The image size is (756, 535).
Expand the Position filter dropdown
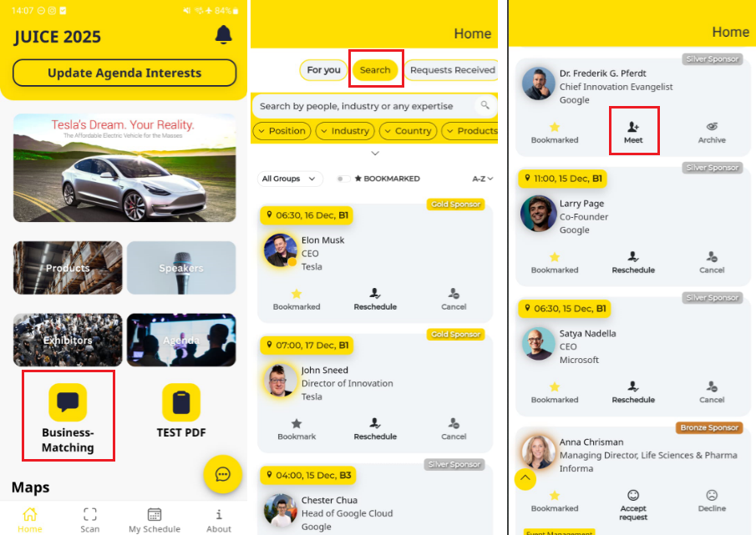[x=282, y=131]
